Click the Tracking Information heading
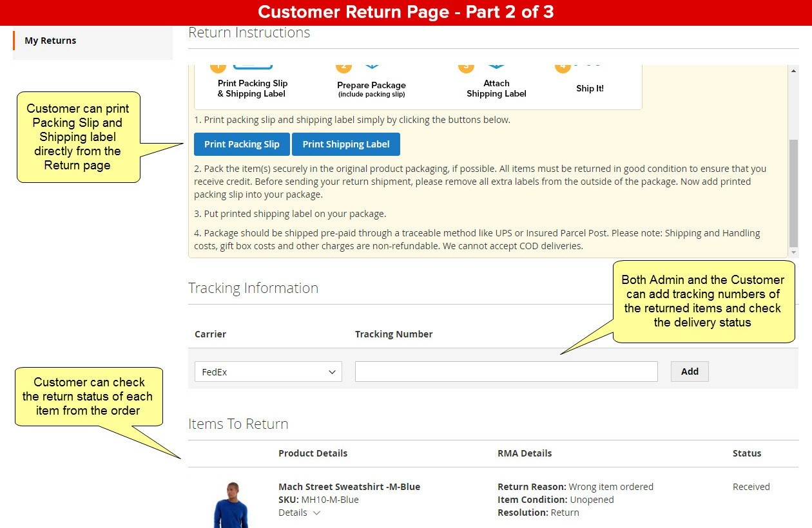This screenshot has width=812, height=528. pos(253,288)
